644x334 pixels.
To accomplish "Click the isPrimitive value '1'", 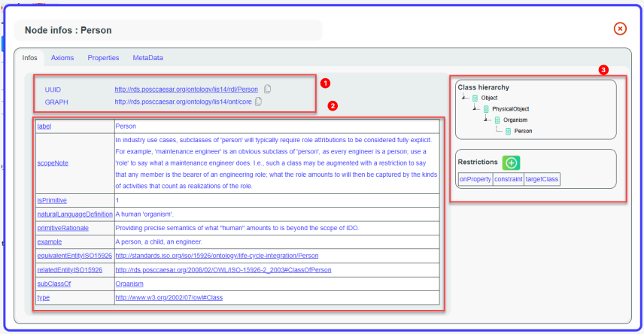I will pyautogui.click(x=117, y=200).
